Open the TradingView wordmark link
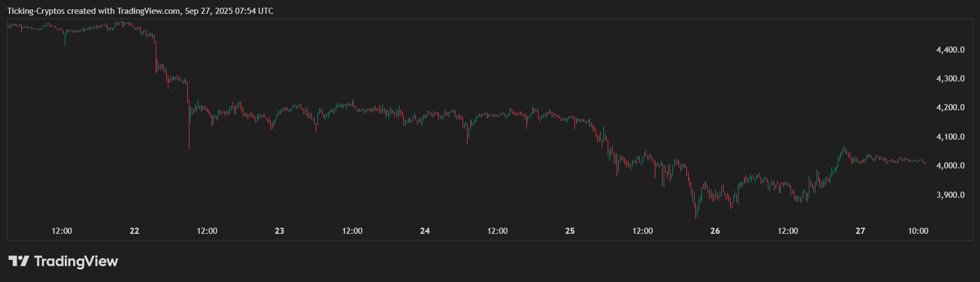The image size is (980, 282). coord(76,261)
